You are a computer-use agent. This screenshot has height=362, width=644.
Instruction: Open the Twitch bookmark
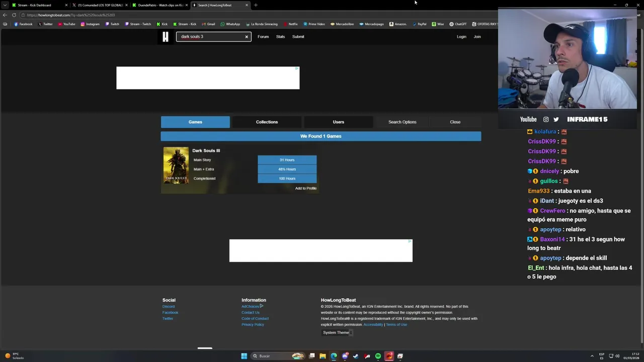[x=112, y=24]
